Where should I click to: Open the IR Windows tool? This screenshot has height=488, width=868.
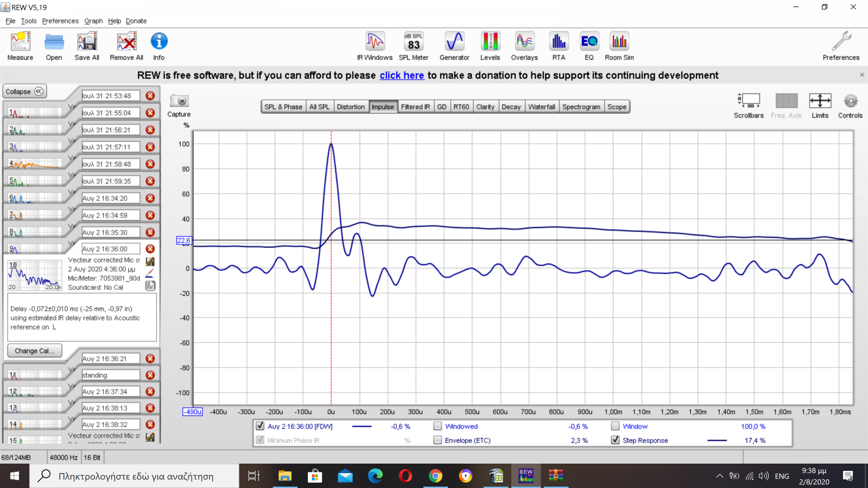[375, 46]
